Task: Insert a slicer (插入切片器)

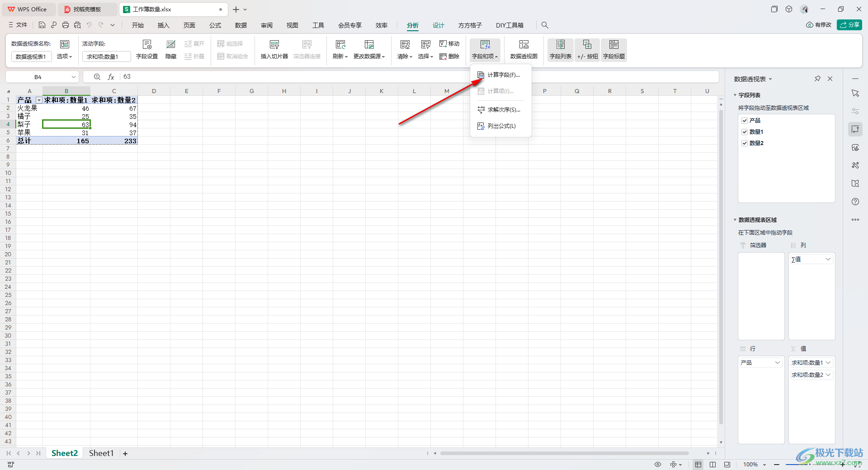Action: click(x=274, y=50)
